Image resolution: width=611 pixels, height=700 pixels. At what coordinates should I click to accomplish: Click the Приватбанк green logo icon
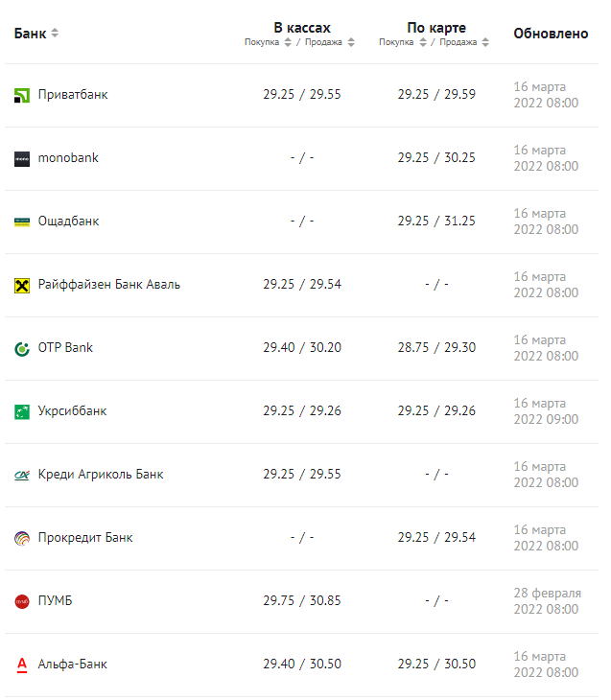click(22, 95)
